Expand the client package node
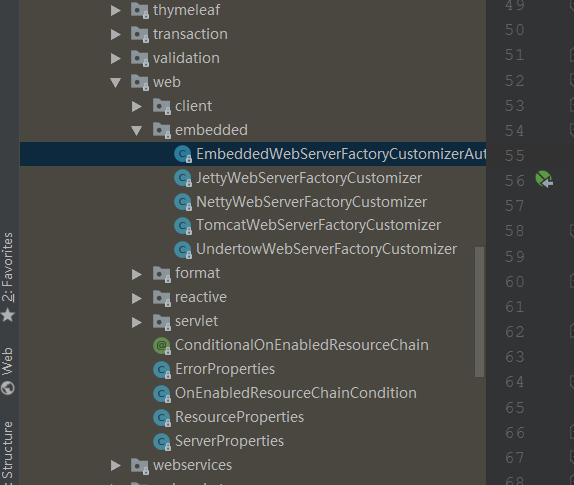The image size is (574, 485). [x=137, y=107]
